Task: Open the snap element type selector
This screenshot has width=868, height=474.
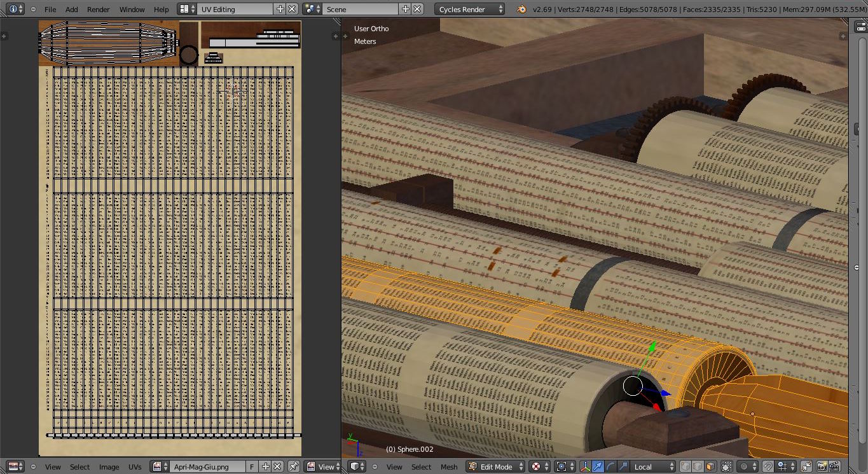Action: click(x=786, y=466)
